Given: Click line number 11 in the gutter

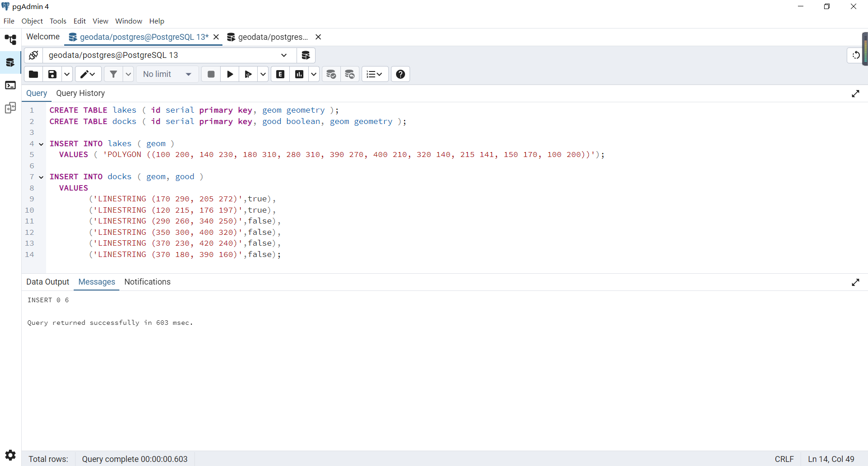Looking at the screenshot, I should click(29, 221).
